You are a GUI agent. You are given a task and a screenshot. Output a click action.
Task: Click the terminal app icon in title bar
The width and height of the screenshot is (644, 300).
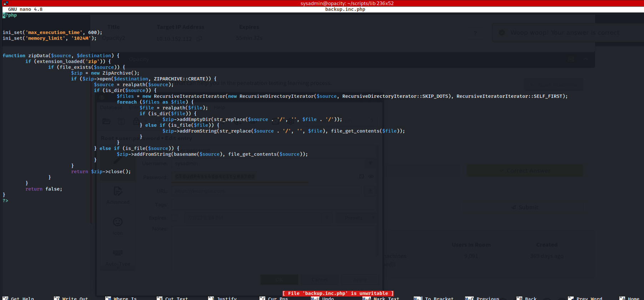[x=5, y=3]
